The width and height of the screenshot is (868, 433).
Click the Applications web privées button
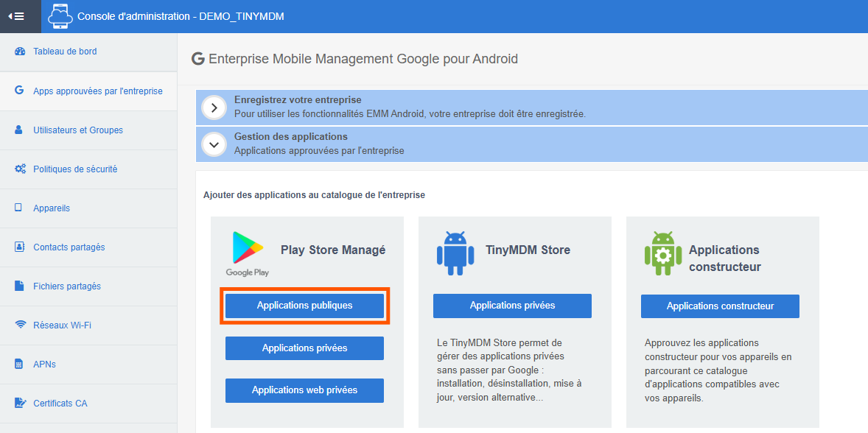(304, 390)
